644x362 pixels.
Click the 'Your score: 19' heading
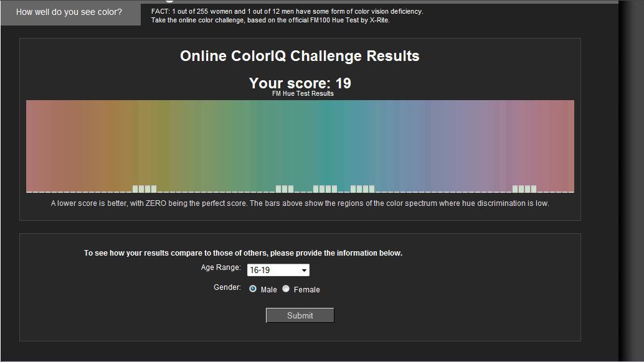click(x=300, y=83)
